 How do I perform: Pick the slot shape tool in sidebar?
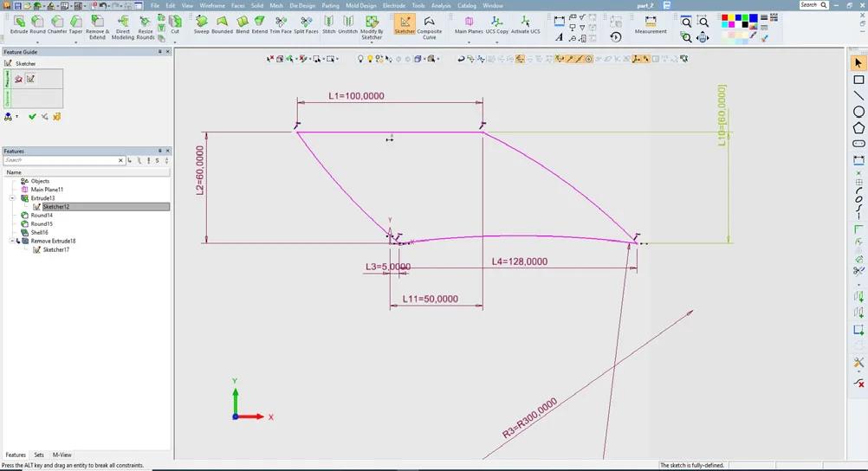tap(858, 144)
